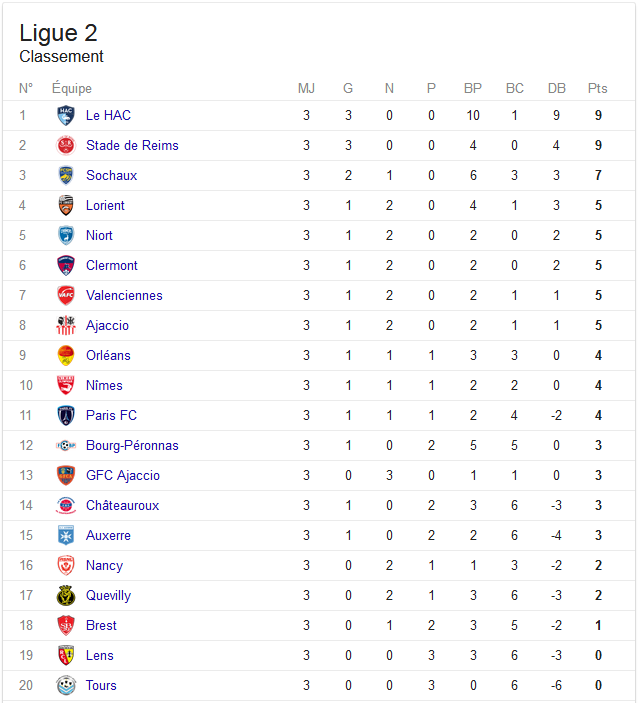
Task: Click the Tours team crest
Action: tap(66, 686)
